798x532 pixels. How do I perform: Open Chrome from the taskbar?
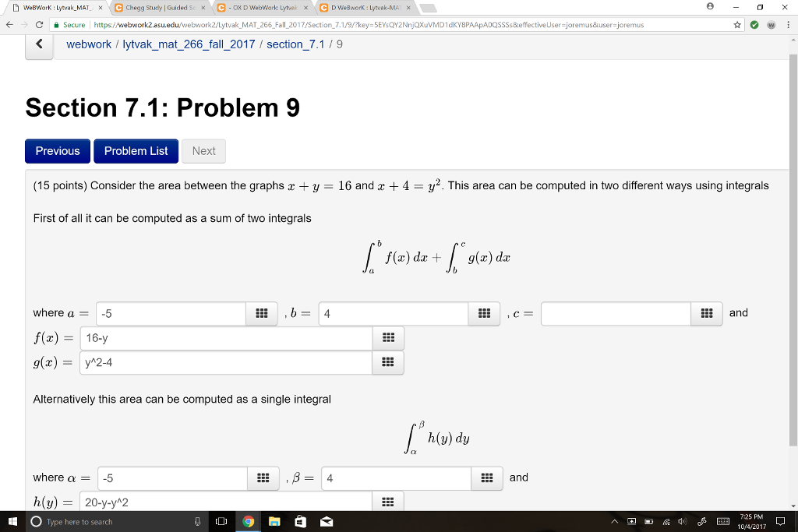pos(249,523)
